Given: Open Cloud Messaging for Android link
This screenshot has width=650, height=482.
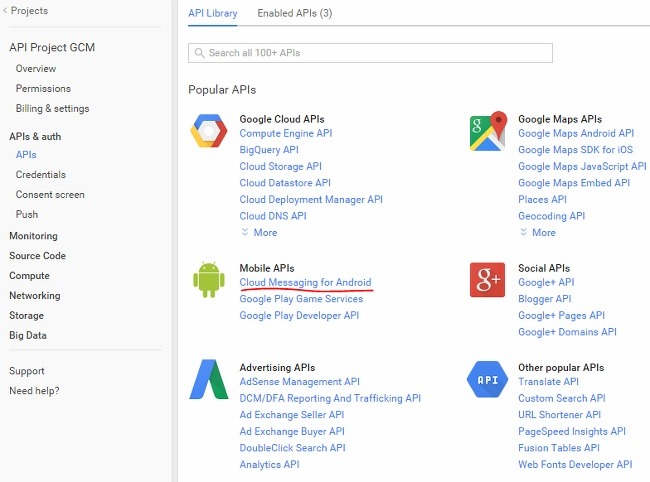Looking at the screenshot, I should 306,283.
